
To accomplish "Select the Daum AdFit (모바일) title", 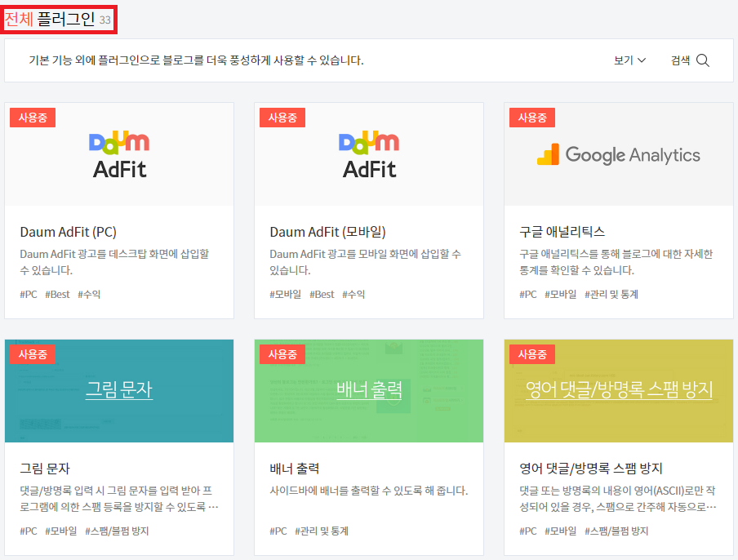I will [x=327, y=232].
